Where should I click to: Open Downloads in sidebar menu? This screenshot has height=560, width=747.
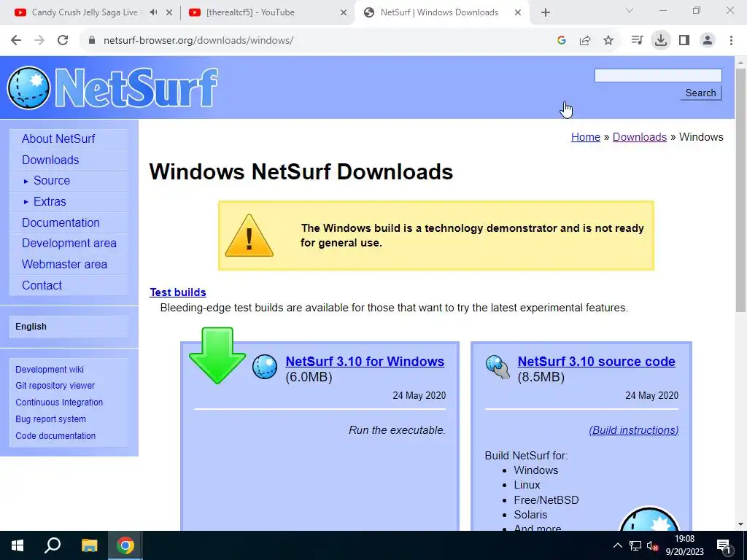[50, 160]
